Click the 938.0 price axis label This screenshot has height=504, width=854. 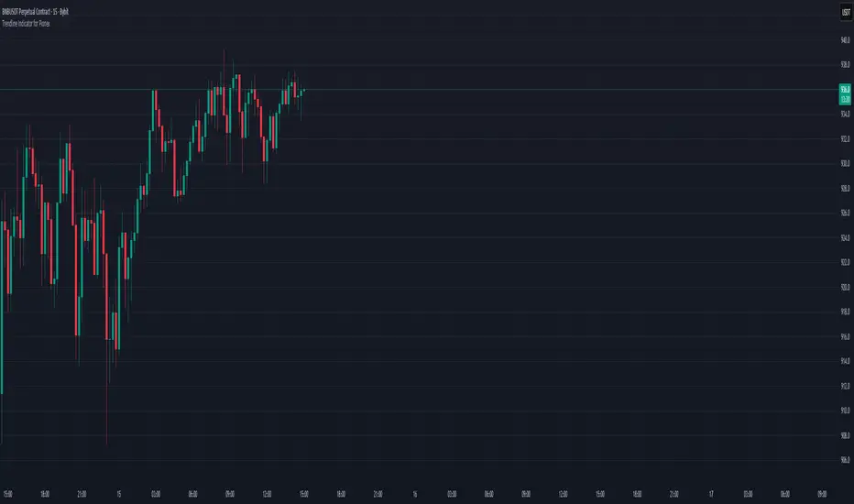point(843,65)
